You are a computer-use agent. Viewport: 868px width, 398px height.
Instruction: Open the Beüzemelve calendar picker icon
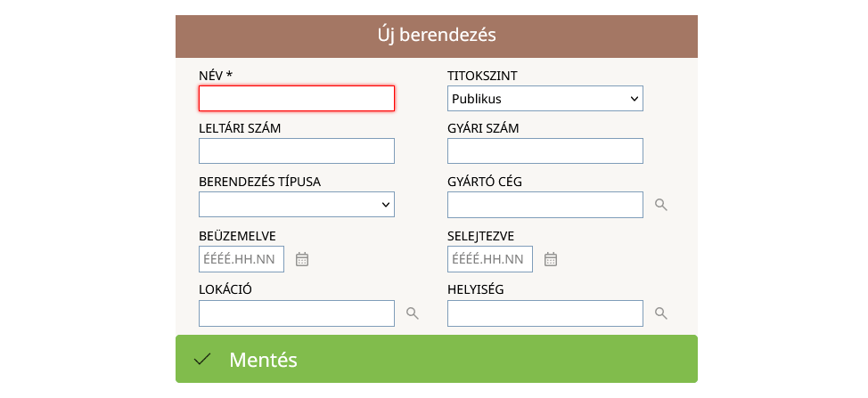coord(302,259)
